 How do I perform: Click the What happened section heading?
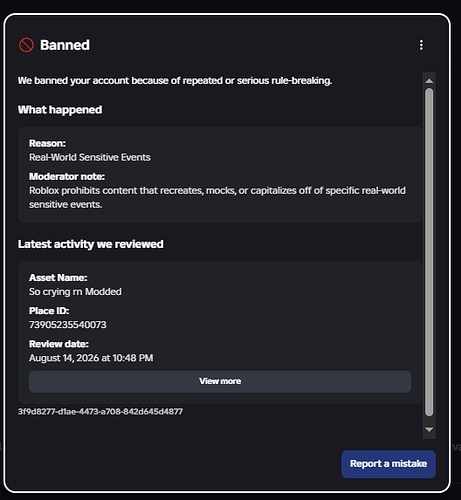coord(60,110)
